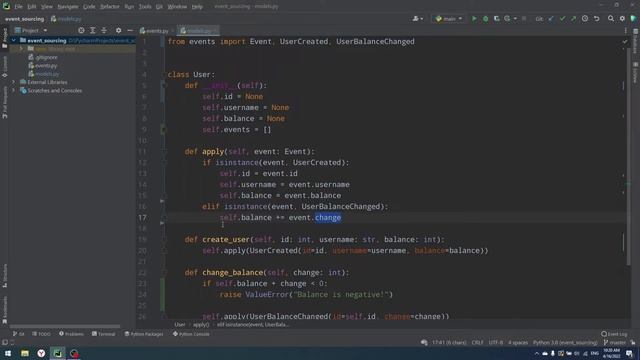640x360 pixels.
Task: Open File Explorer from the taskbar
Action: (x=25, y=353)
